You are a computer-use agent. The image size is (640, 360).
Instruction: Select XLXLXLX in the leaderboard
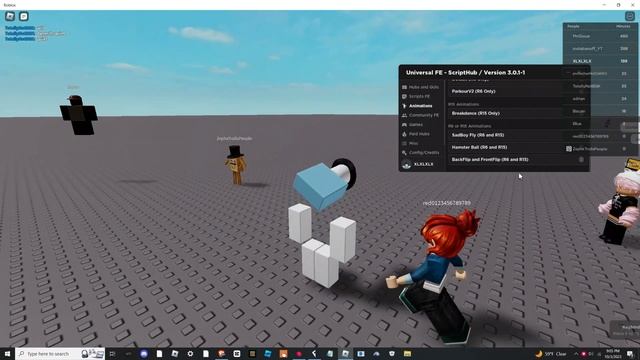pos(600,61)
